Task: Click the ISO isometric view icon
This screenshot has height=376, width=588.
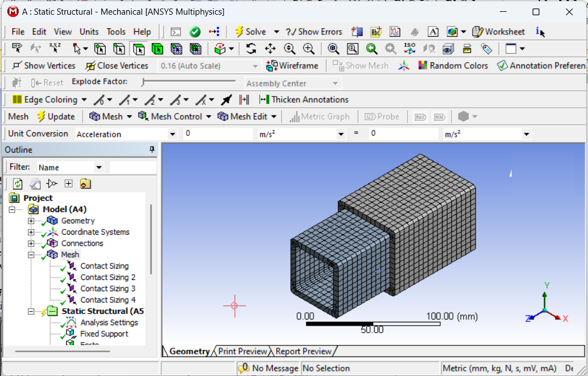Action: tap(410, 49)
